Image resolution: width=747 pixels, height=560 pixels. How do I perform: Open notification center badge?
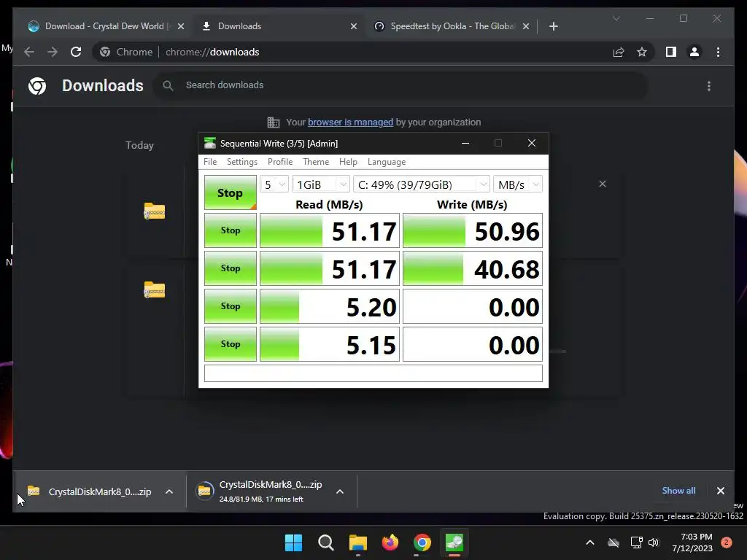(727, 542)
